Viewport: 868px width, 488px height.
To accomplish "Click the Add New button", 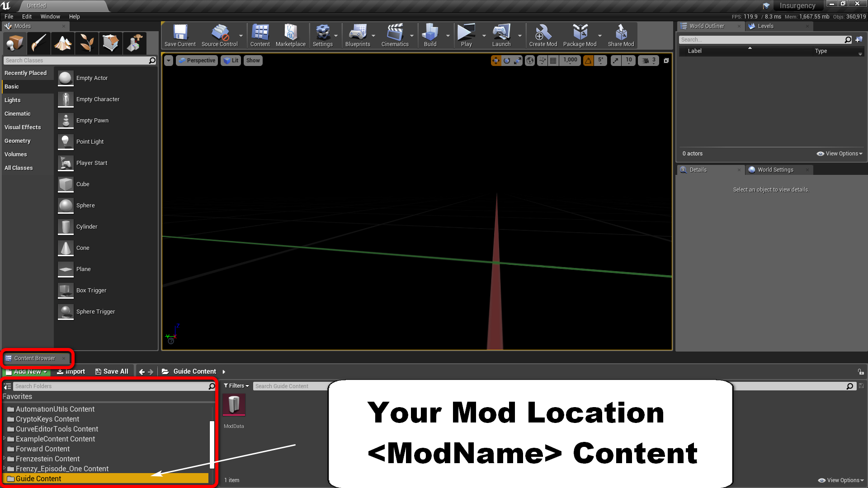I will 27,371.
